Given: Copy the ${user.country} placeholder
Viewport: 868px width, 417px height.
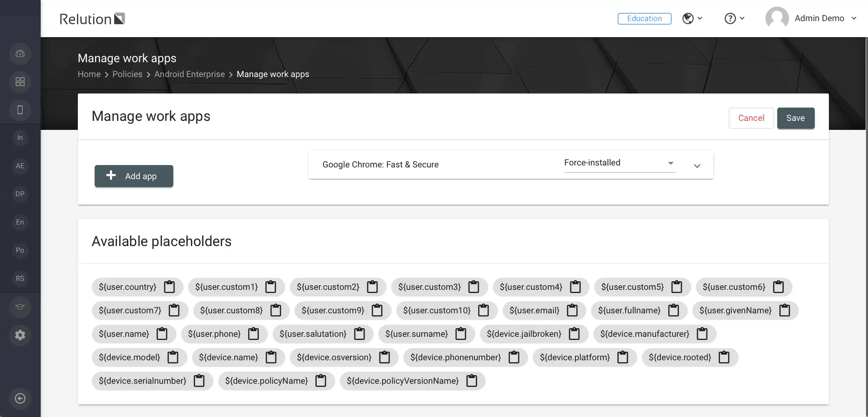Looking at the screenshot, I should [x=169, y=287].
